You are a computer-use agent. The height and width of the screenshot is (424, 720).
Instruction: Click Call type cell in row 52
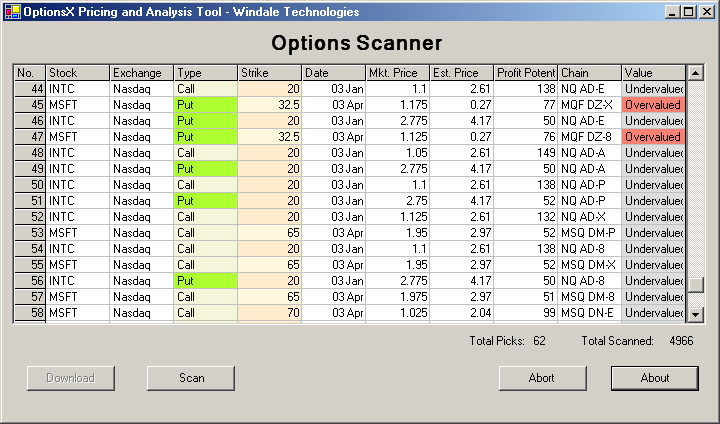(206, 217)
